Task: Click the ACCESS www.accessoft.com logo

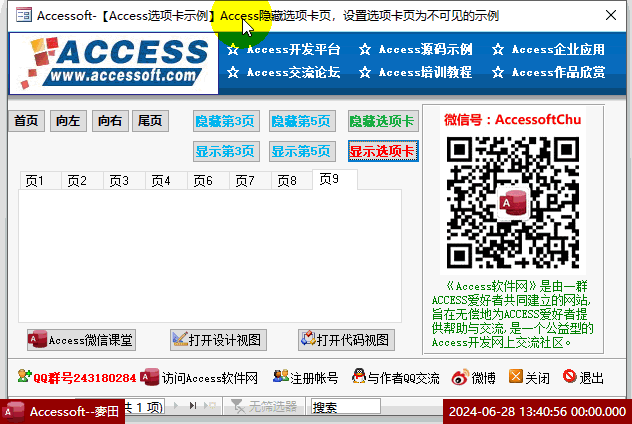Action: point(114,63)
